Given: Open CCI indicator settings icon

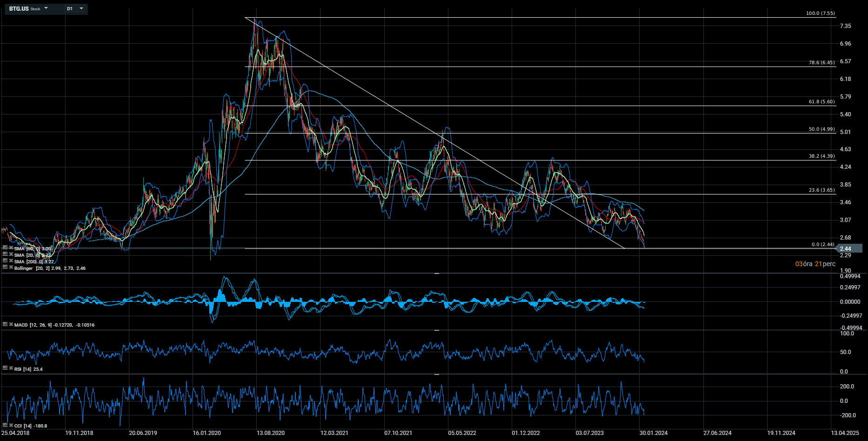Looking at the screenshot, I should tap(5, 425).
